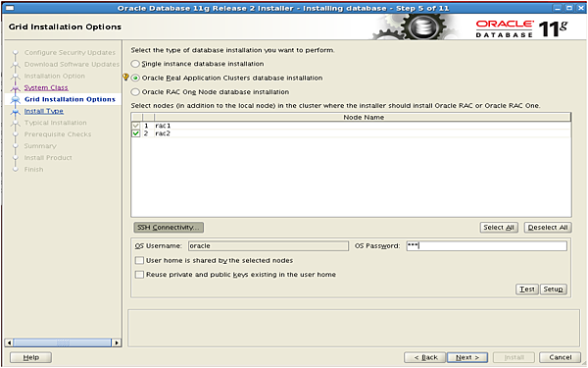Screen dimensions: 588x368
Task: Click the right arrow of sidebar scrollbar
Action: 117,342
